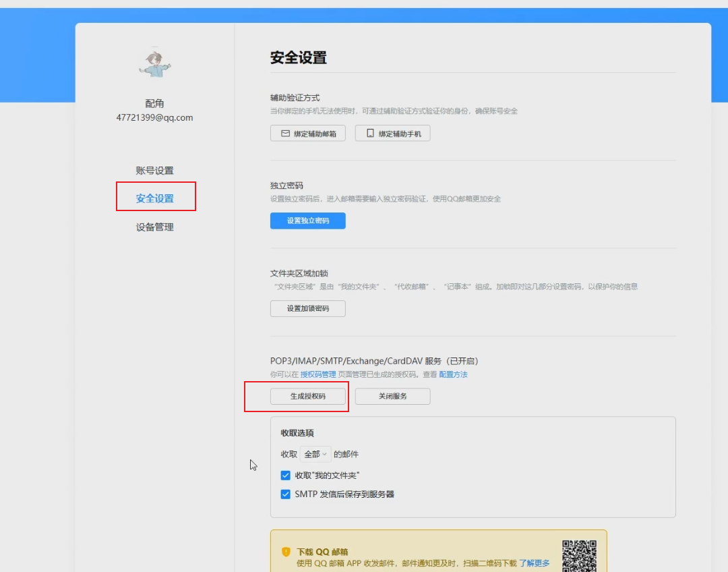This screenshot has height=572, width=728.
Task: Click the phone icon on 绑定辅助手机 button
Action: pyautogui.click(x=370, y=133)
